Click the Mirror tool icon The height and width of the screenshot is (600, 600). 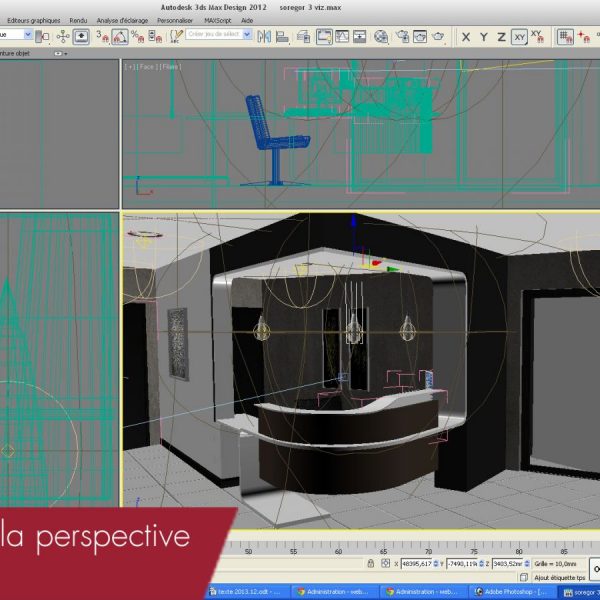[x=264, y=37]
